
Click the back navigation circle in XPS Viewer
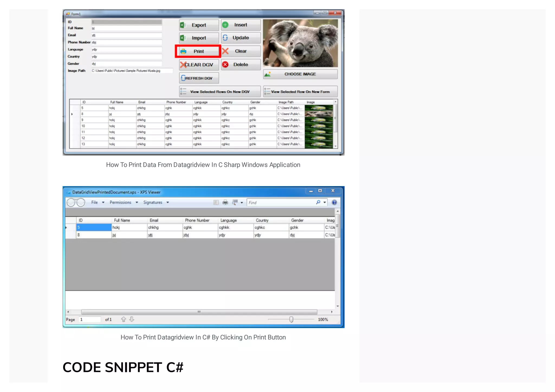71,203
